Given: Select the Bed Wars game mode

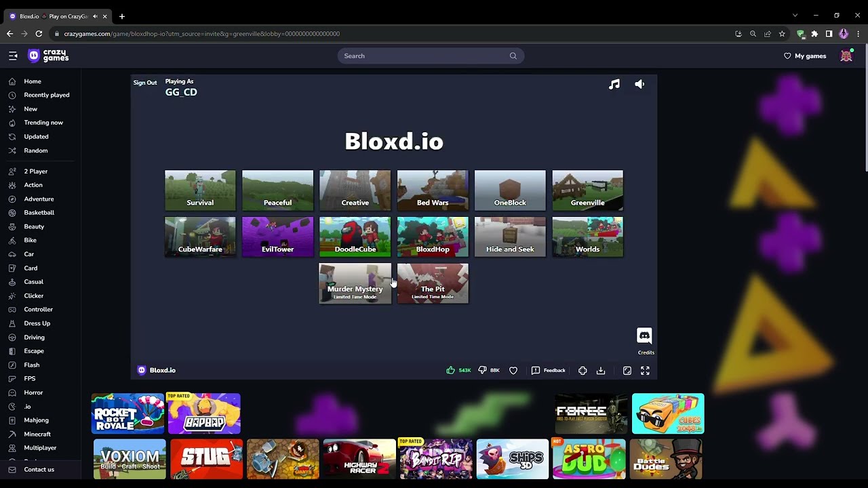Looking at the screenshot, I should (x=433, y=190).
